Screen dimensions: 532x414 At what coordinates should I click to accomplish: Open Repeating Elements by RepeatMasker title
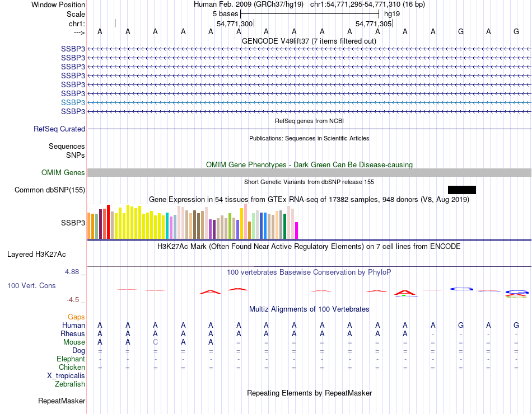pyautogui.click(x=309, y=393)
